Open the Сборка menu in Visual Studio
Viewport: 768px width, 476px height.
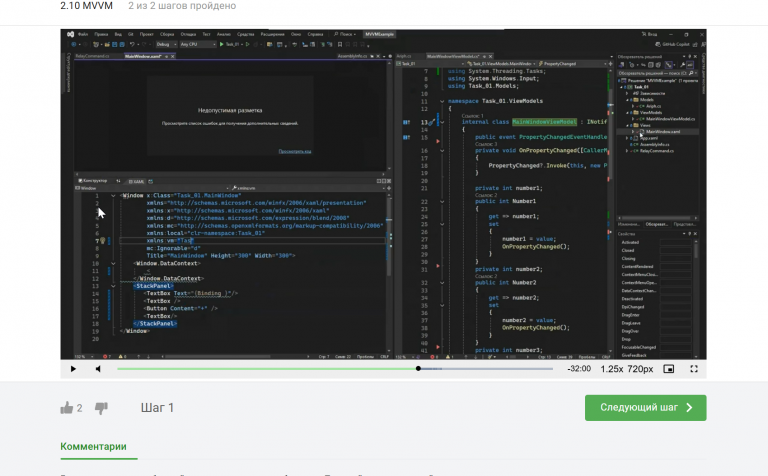point(167,34)
